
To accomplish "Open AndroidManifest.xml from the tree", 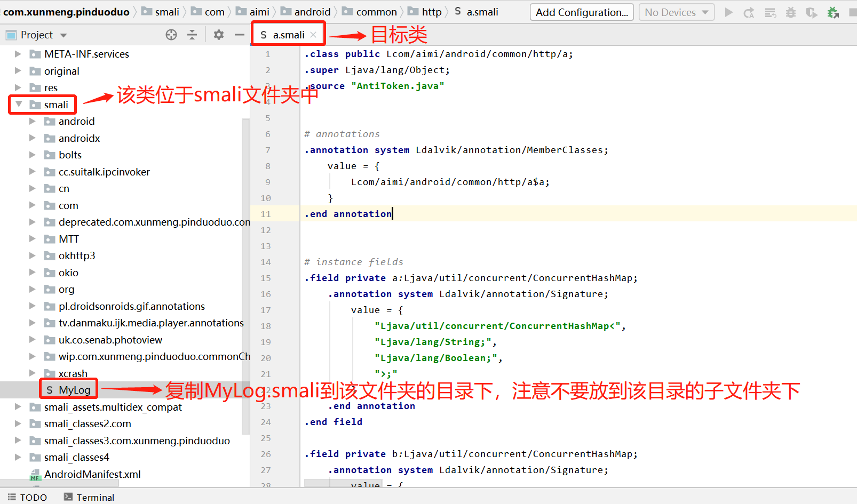I will tap(92, 474).
